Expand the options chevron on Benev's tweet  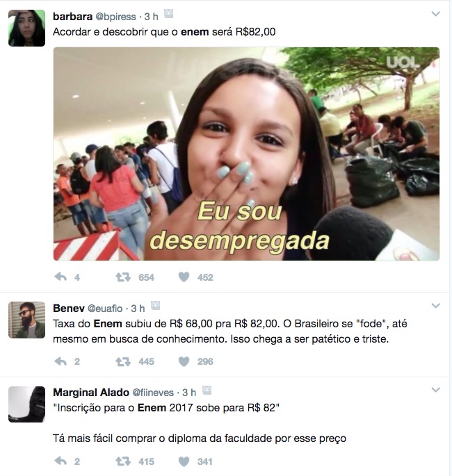435,305
